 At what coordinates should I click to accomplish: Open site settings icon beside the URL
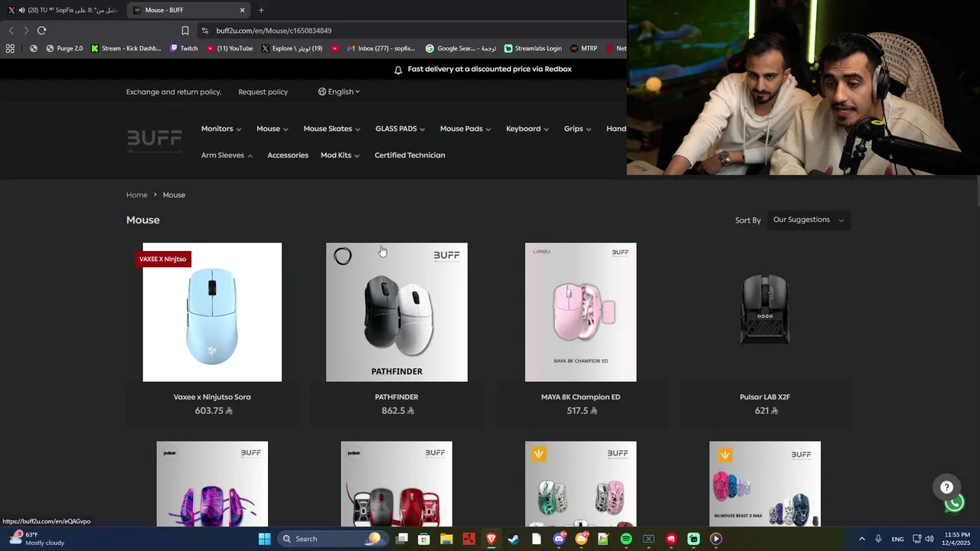point(204,31)
